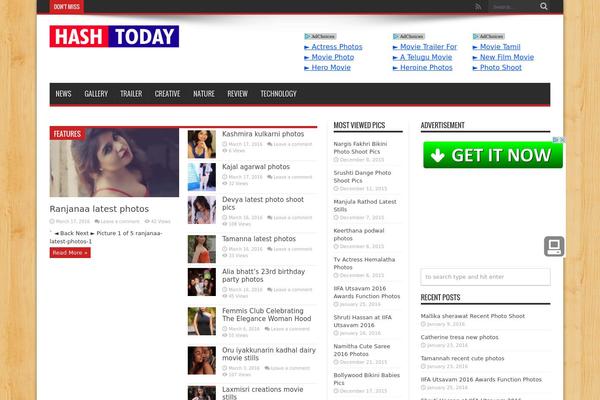
Task: Click the gray computer icon above sidebar search
Action: point(554,246)
